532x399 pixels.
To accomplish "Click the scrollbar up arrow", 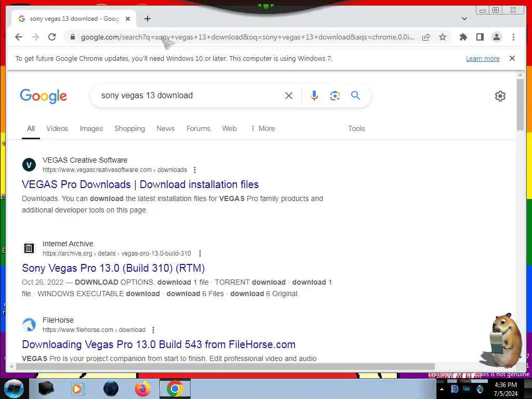I will click(520, 75).
